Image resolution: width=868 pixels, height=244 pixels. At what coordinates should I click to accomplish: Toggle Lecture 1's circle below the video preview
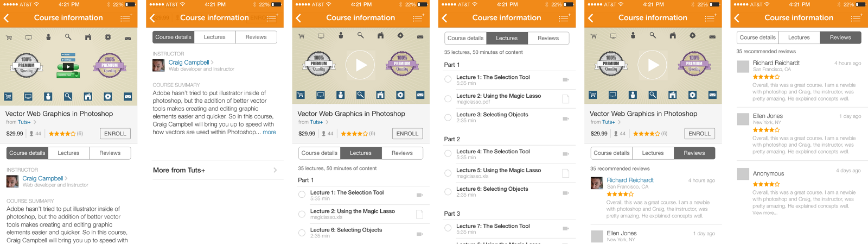302,195
